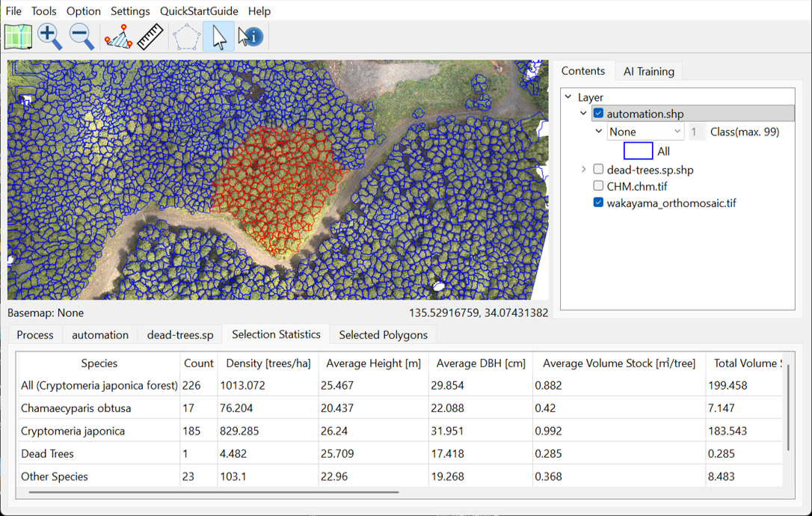Select the dashed pentagon polygon selection tool
Image resolution: width=812 pixels, height=516 pixels.
(x=186, y=37)
